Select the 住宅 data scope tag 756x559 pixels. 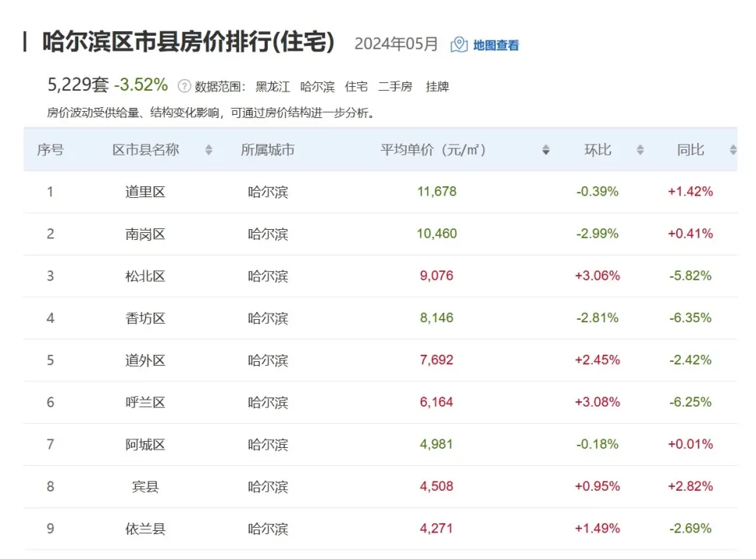pos(356,87)
